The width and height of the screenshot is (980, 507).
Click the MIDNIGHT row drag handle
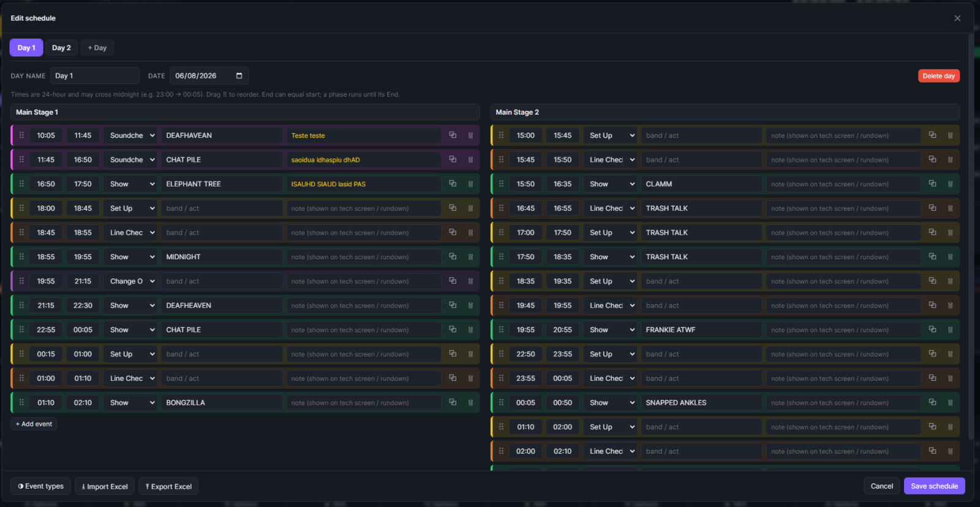click(21, 257)
